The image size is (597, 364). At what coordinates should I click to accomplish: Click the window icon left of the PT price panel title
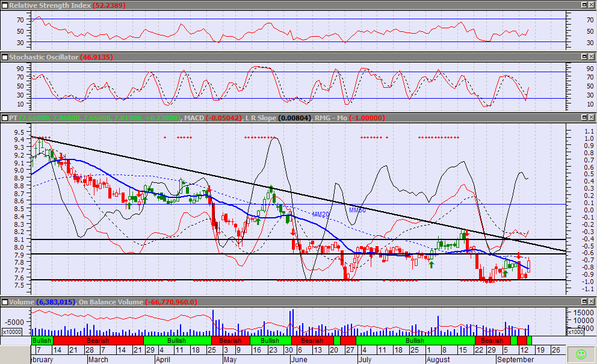pos(5,118)
